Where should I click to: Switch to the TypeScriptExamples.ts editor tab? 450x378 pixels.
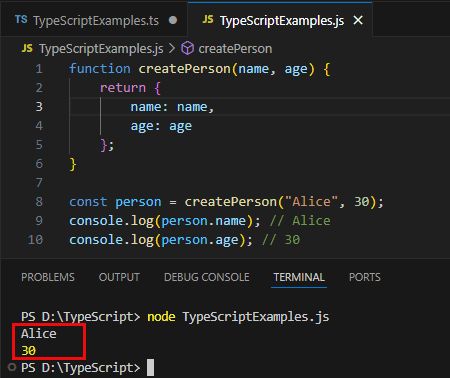[94, 20]
